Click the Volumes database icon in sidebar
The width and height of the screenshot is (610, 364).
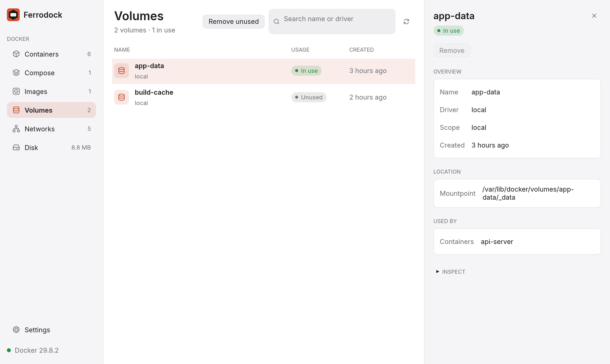(16, 110)
